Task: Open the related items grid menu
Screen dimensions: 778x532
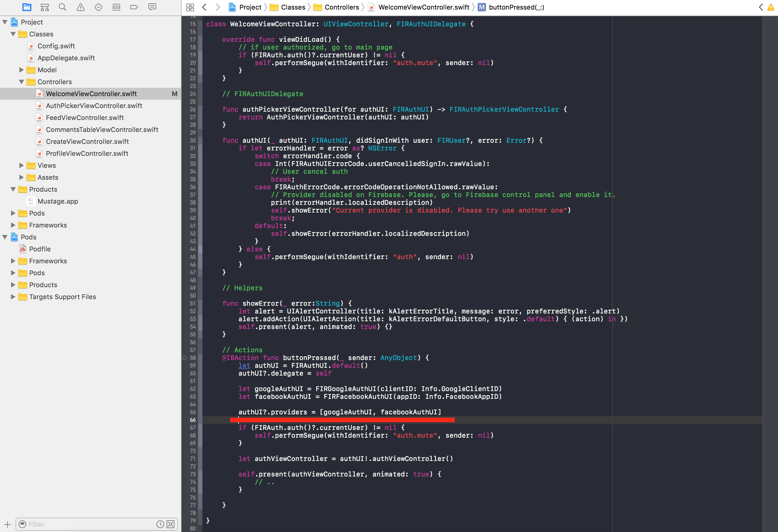Action: point(190,7)
